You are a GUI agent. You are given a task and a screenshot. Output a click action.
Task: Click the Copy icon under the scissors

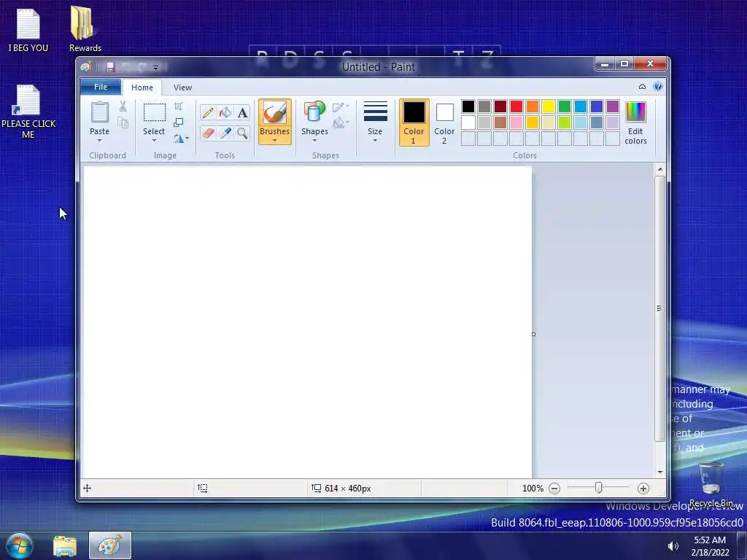tap(123, 122)
